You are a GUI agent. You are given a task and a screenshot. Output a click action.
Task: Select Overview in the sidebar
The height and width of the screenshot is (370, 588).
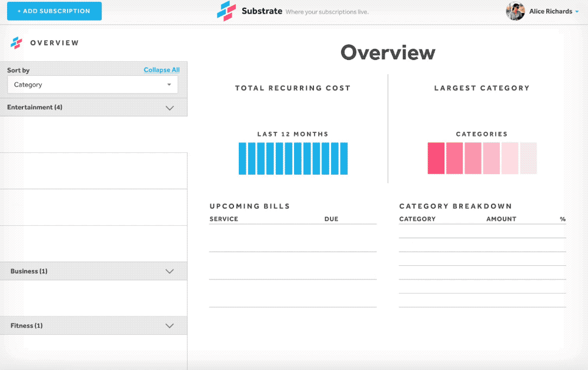pyautogui.click(x=54, y=43)
